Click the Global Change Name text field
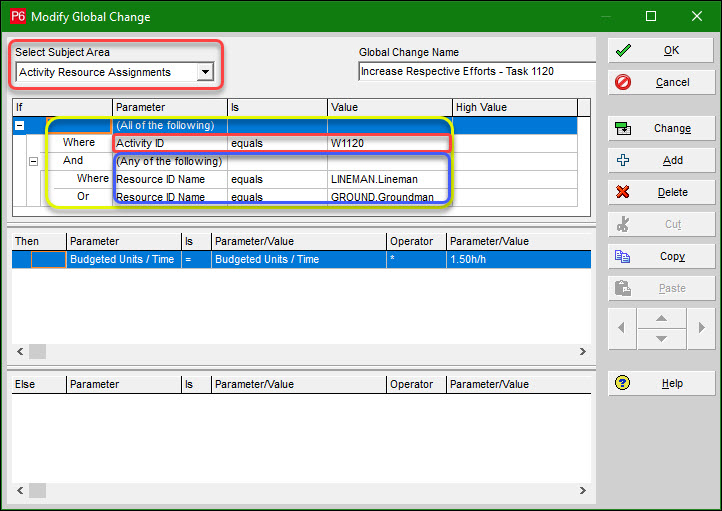722x511 pixels. [476, 72]
